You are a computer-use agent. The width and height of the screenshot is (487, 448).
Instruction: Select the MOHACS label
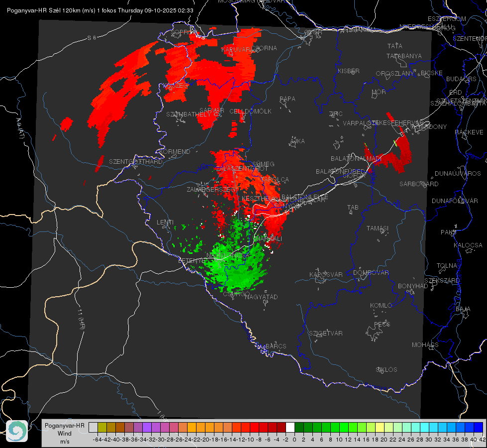(x=425, y=345)
